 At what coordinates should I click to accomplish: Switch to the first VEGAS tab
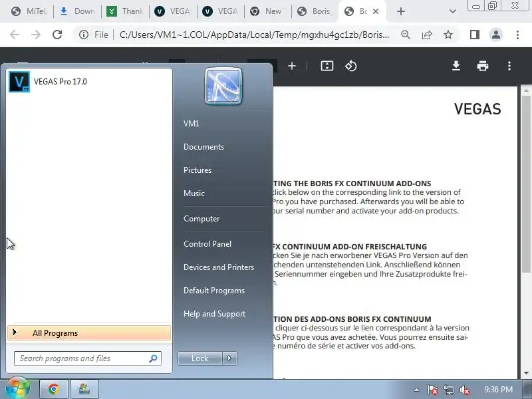point(173,11)
